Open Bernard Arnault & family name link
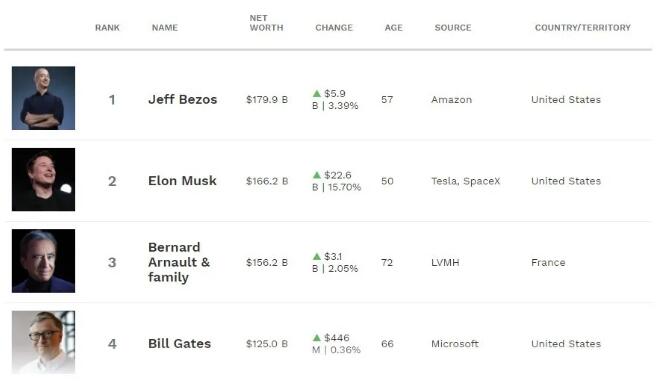 [x=179, y=262]
